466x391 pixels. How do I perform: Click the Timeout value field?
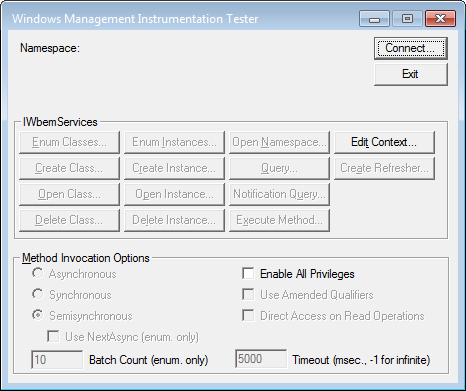pyautogui.click(x=261, y=359)
